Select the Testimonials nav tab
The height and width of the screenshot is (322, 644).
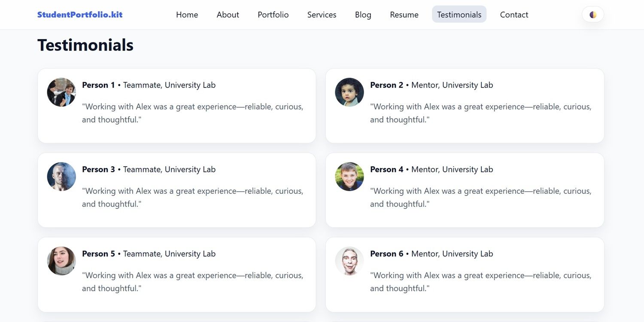click(x=459, y=15)
